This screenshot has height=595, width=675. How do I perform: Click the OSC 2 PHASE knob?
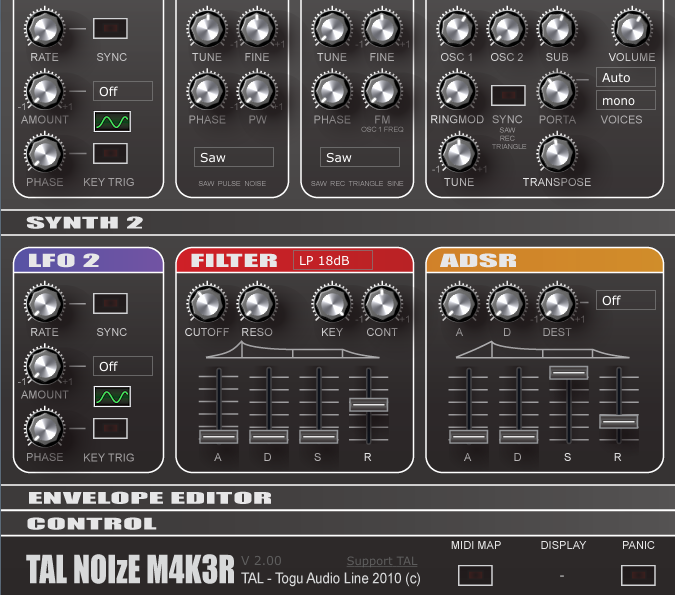click(332, 91)
